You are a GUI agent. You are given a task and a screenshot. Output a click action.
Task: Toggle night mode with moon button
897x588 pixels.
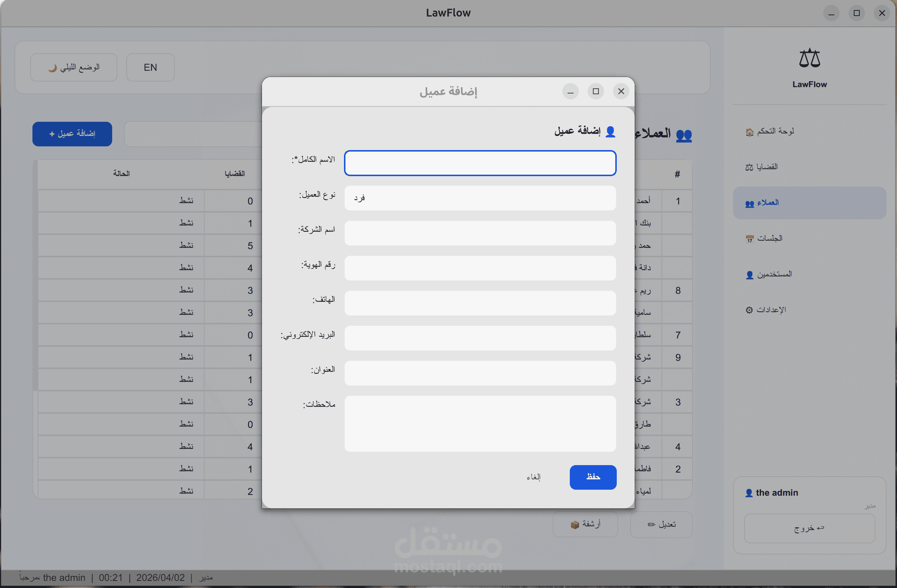[x=74, y=67]
